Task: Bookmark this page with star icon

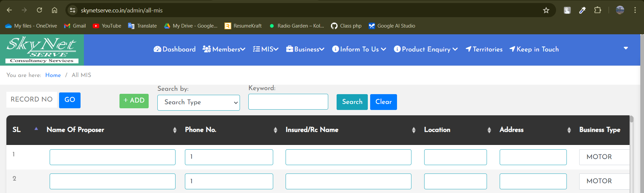Action: (546, 10)
